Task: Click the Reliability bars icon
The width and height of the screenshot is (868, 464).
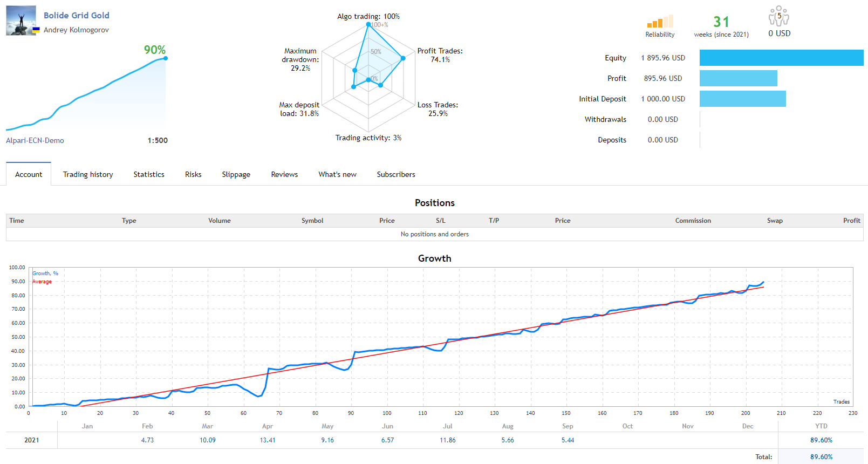Action: tap(660, 22)
